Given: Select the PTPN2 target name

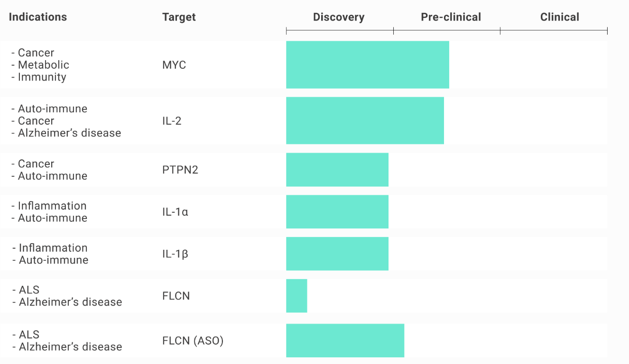Looking at the screenshot, I should click(x=180, y=170).
